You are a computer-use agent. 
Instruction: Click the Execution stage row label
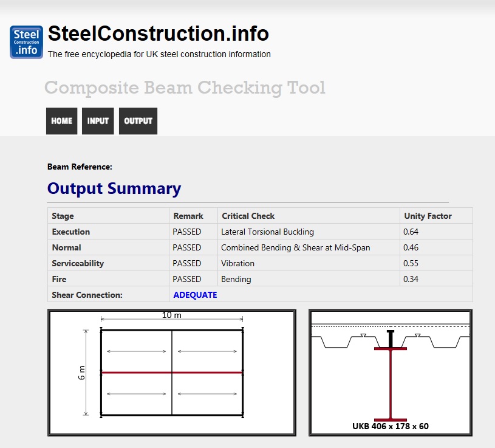click(70, 232)
